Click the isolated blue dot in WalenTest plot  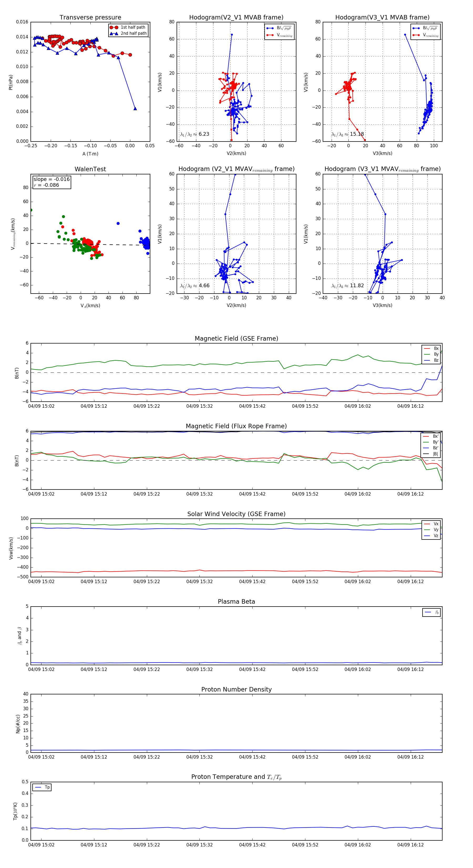(118, 223)
